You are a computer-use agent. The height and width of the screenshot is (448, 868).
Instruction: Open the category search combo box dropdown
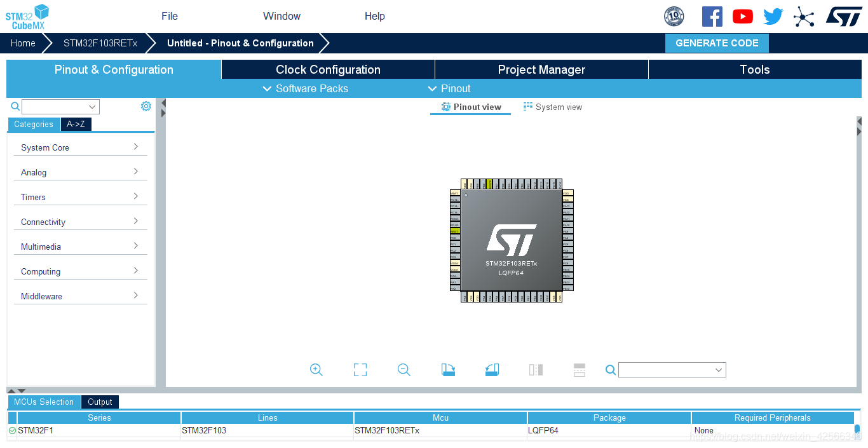pyautogui.click(x=93, y=107)
